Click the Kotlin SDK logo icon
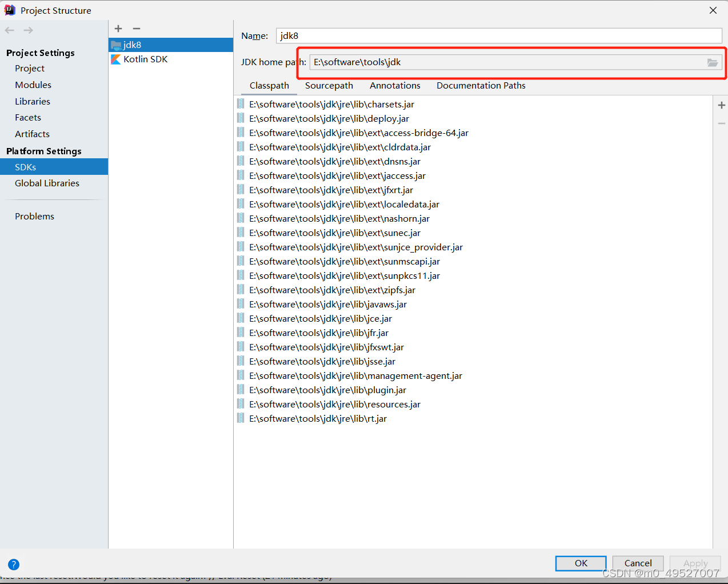The width and height of the screenshot is (728, 584). coord(116,59)
